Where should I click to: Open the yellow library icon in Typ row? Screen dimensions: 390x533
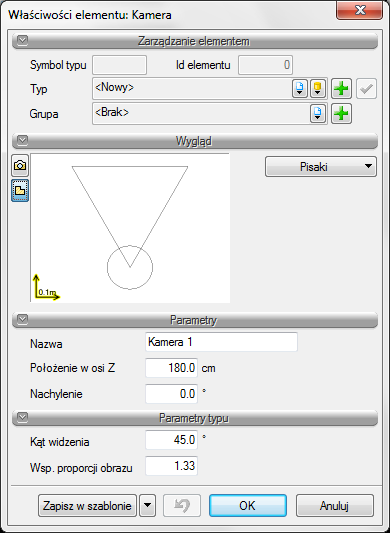318,89
